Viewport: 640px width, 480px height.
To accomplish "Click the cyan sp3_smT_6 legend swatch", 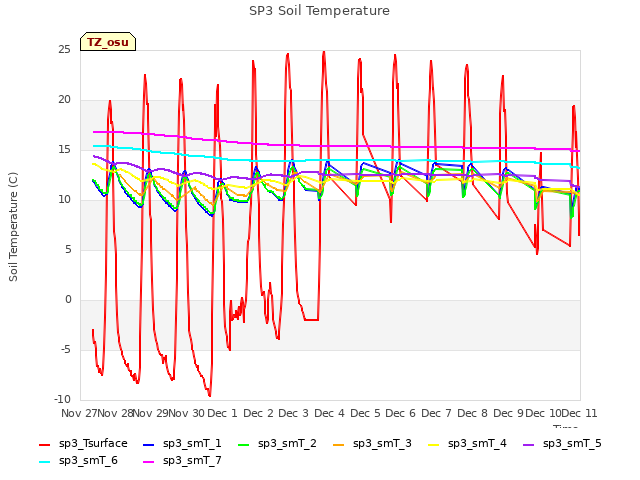I will click(44, 462).
